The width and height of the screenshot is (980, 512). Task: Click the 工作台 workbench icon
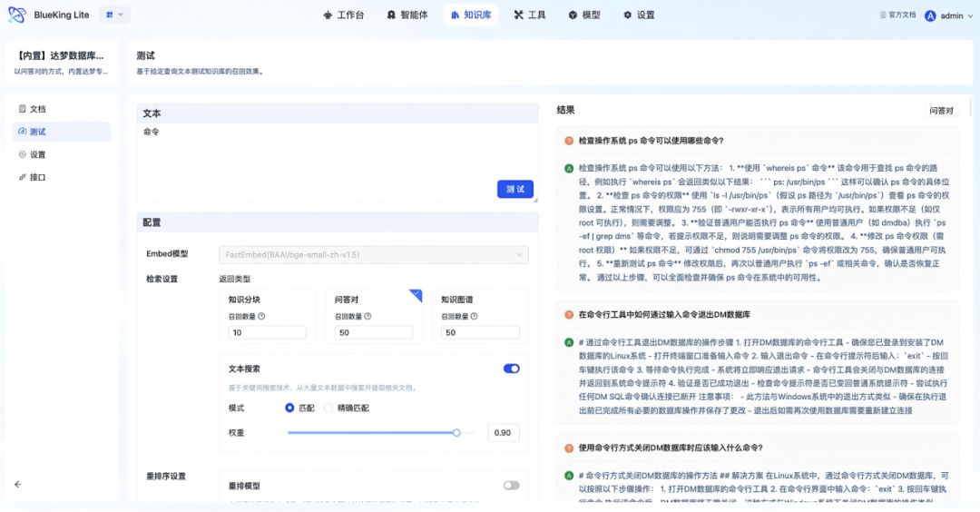tap(328, 15)
